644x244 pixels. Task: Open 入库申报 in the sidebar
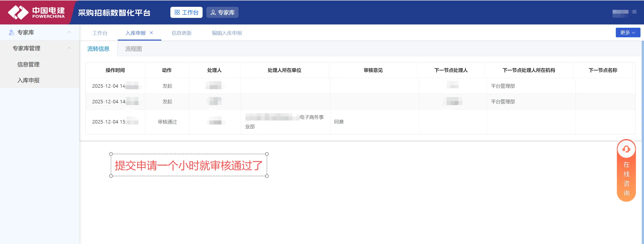click(28, 80)
